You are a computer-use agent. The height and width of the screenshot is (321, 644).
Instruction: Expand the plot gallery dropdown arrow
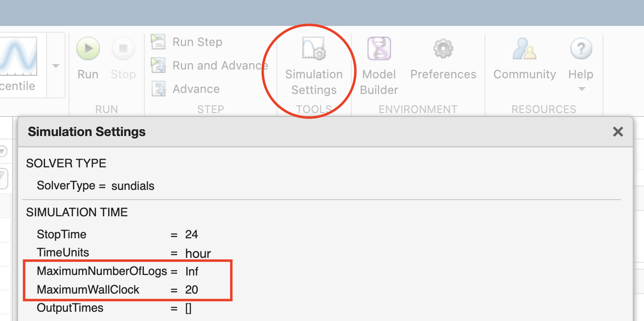click(x=56, y=66)
